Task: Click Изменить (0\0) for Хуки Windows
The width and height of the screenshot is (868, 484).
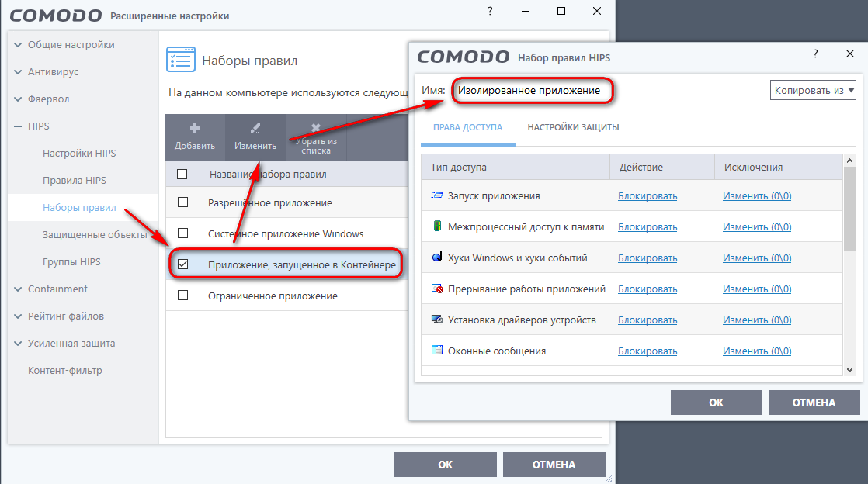Action: pos(757,258)
